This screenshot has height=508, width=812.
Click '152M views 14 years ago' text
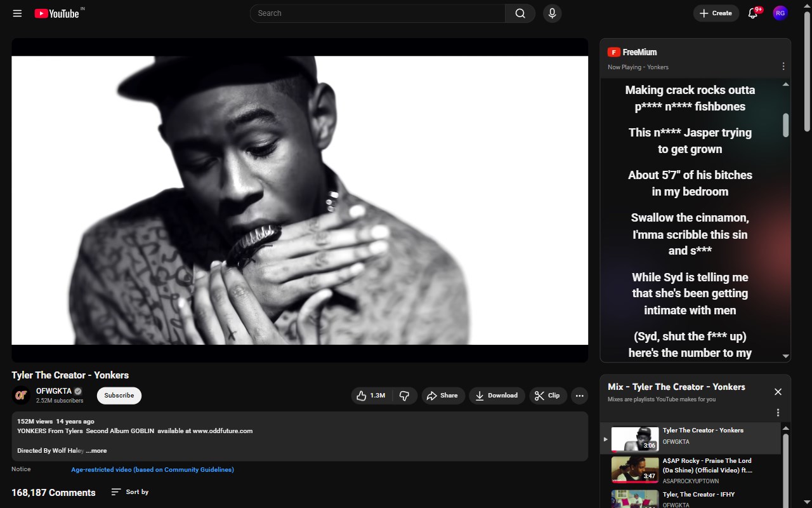[56, 422]
